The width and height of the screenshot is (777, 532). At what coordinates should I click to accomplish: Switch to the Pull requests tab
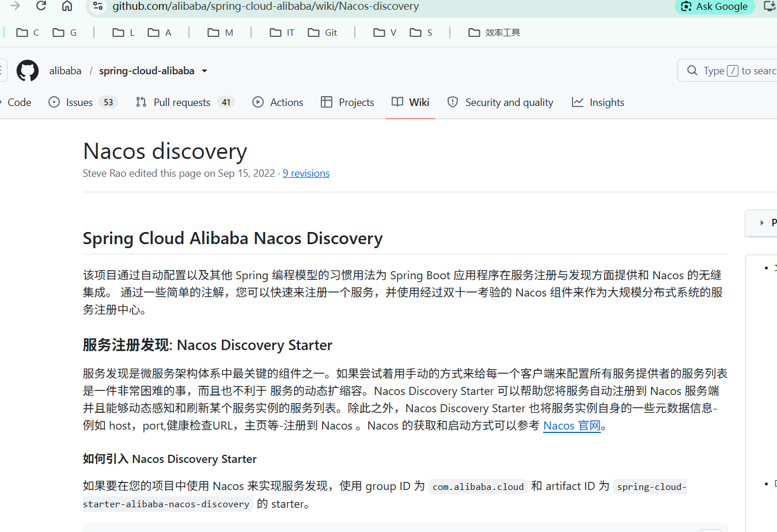click(x=185, y=102)
